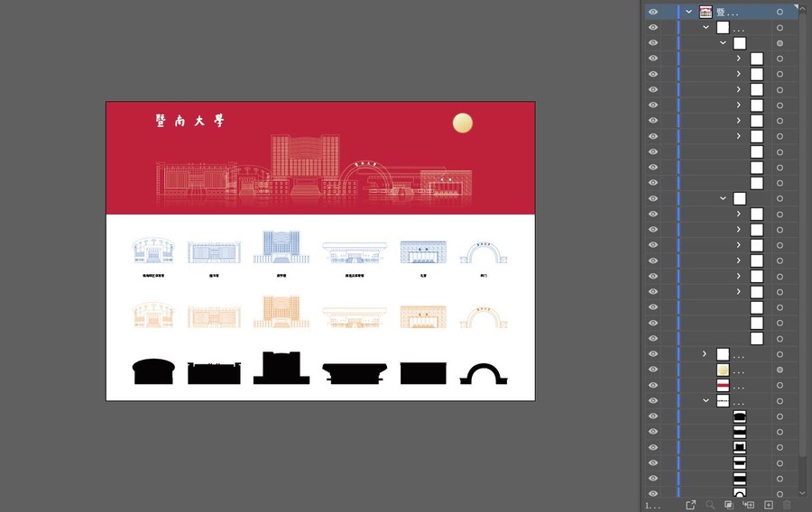Click target circle of arch silhouette row
812x512 pixels.
pos(780,494)
